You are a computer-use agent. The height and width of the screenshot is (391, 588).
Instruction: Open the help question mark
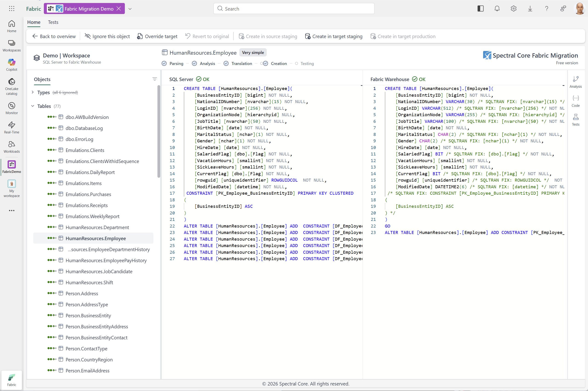click(547, 9)
